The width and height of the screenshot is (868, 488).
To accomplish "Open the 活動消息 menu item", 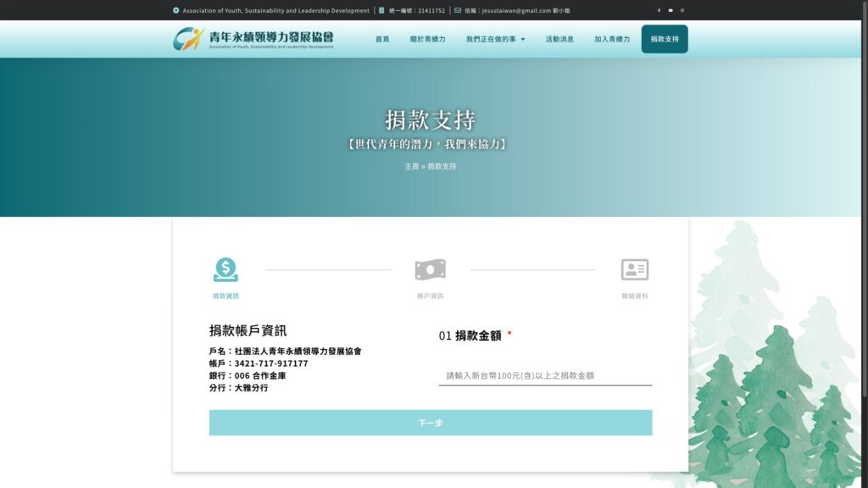I will [x=559, y=39].
